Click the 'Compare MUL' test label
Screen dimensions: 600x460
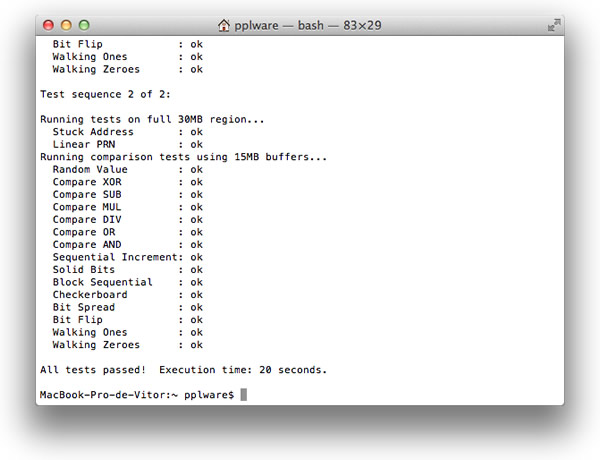point(87,207)
